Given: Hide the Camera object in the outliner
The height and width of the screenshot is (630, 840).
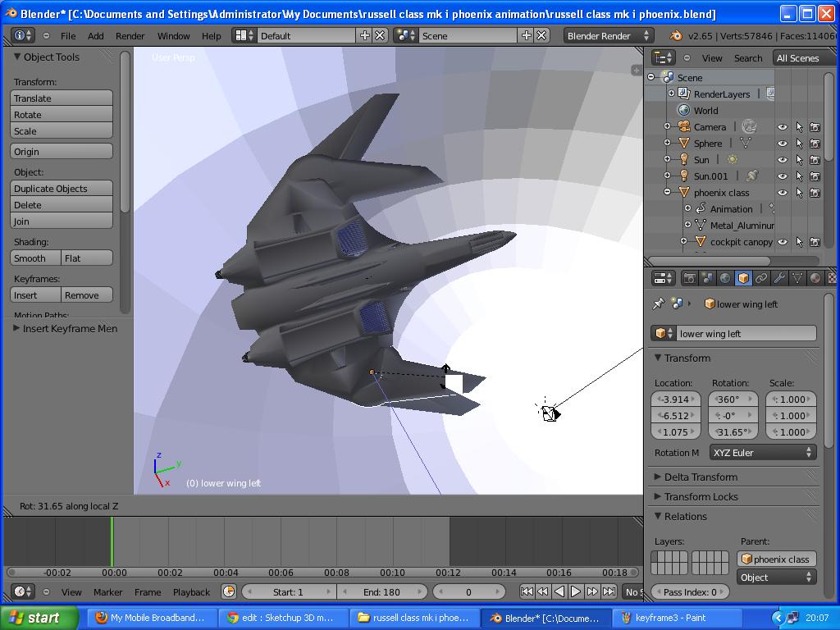Looking at the screenshot, I should click(783, 127).
